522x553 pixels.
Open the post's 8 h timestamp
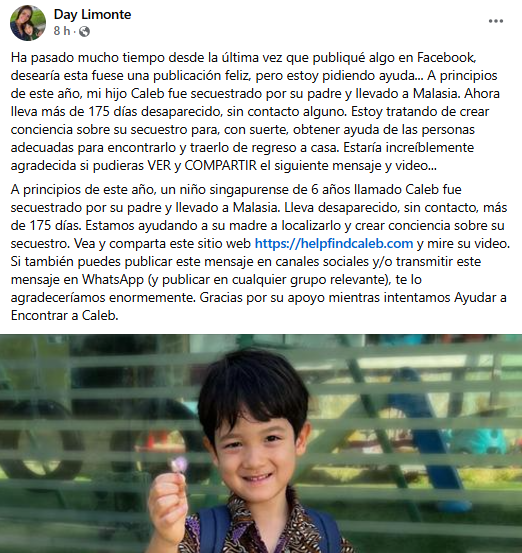point(62,31)
